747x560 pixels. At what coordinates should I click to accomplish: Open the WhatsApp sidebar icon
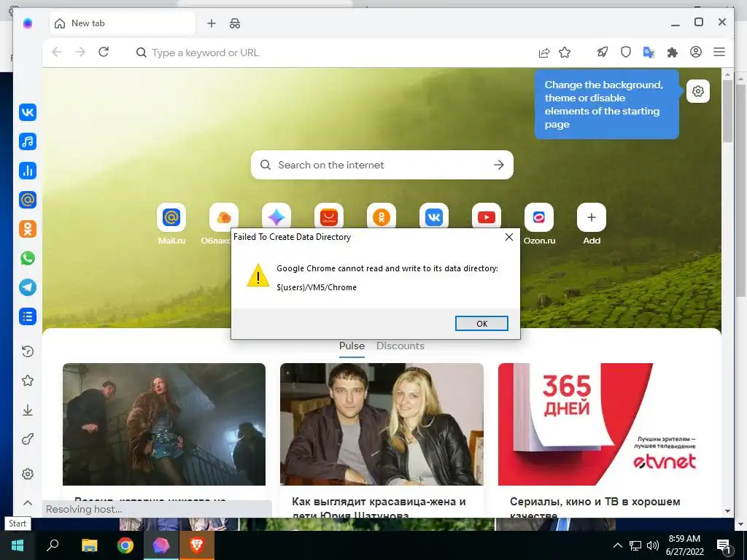[x=28, y=258]
